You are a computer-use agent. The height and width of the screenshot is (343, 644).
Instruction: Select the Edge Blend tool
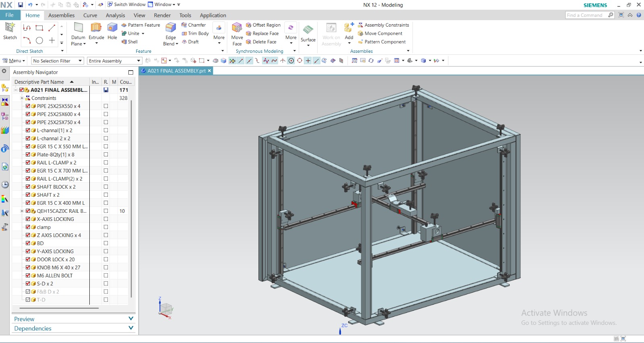coord(171,28)
